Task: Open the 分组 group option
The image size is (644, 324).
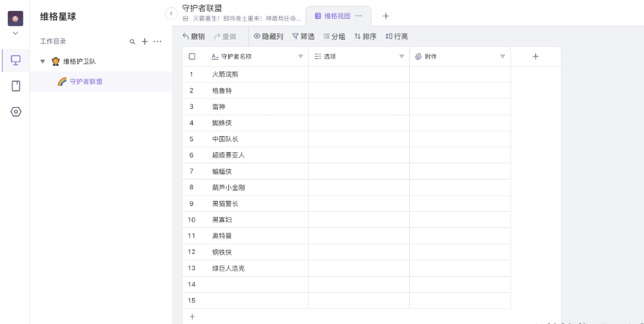Action: (x=334, y=36)
